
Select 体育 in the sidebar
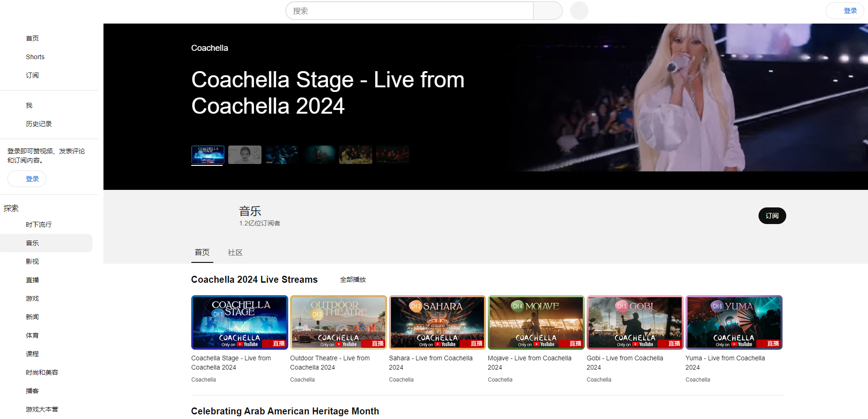(x=46, y=335)
